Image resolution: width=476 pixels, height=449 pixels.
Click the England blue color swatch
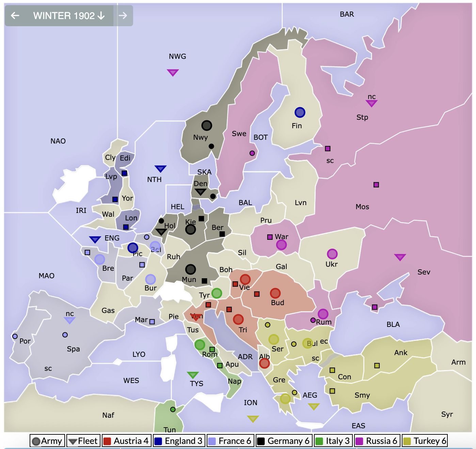pyautogui.click(x=158, y=441)
